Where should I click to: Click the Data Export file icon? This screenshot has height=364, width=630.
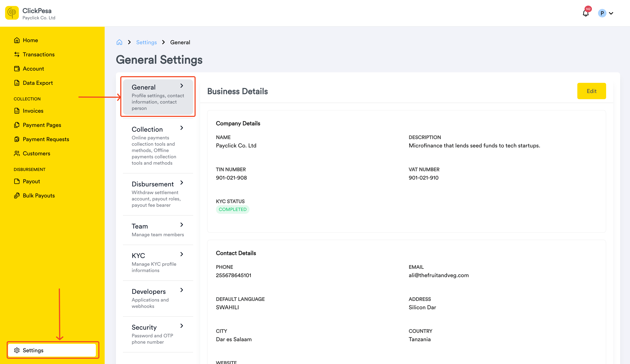point(17,83)
